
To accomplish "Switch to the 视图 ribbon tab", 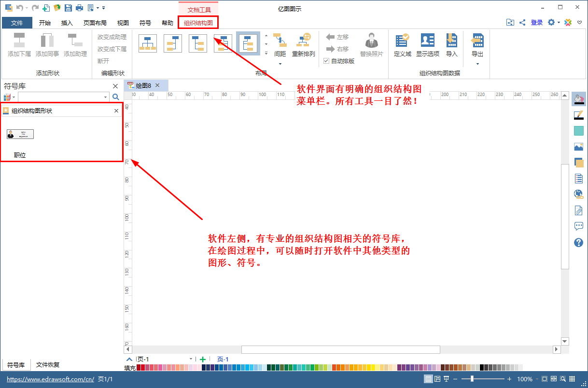I will click(x=123, y=23).
